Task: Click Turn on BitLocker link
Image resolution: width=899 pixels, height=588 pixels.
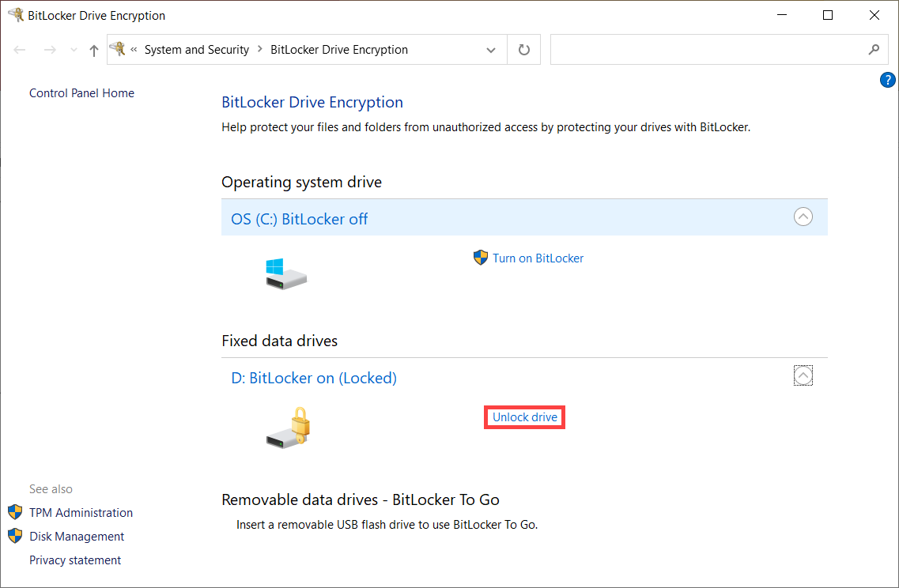Action: [x=538, y=258]
